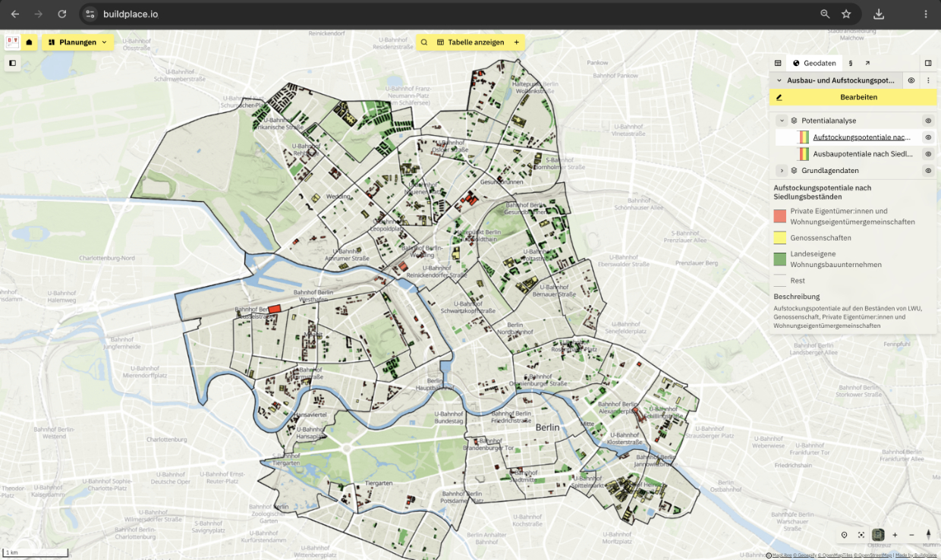This screenshot has width=941, height=560.
Task: Zoom out the map with minus
Action: click(x=911, y=535)
